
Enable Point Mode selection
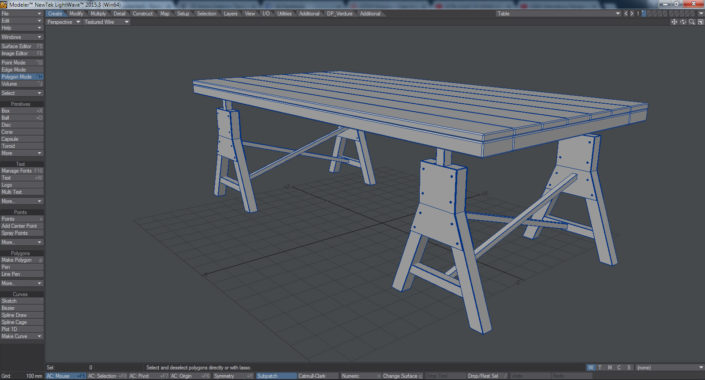click(x=22, y=63)
